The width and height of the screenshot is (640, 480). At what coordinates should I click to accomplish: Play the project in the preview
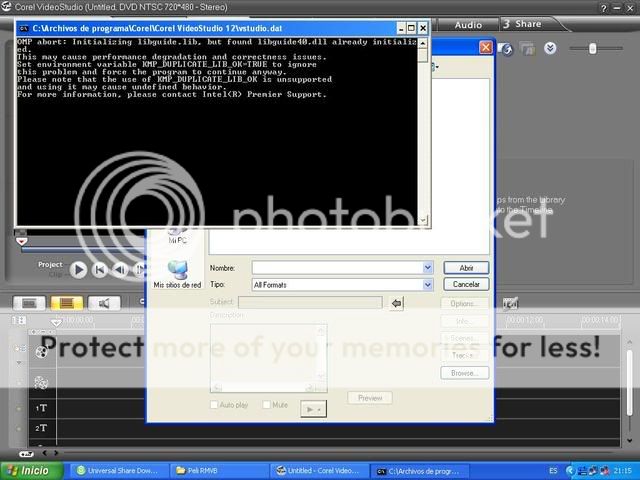[x=78, y=270]
